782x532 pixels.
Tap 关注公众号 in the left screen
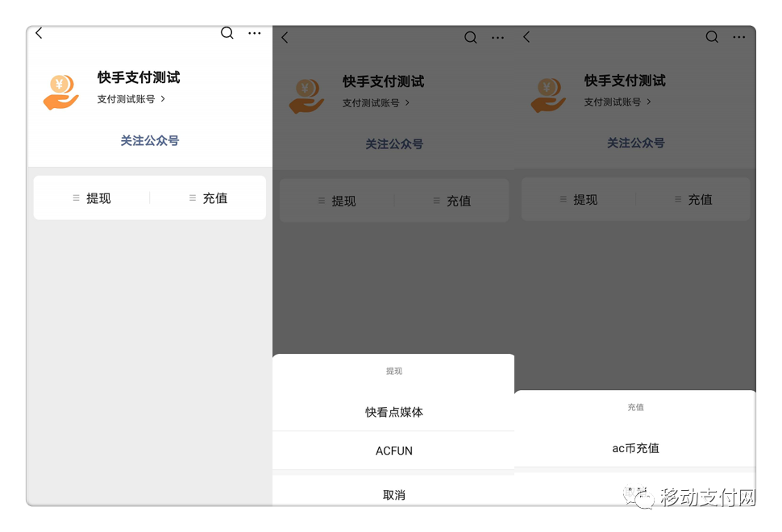point(150,141)
